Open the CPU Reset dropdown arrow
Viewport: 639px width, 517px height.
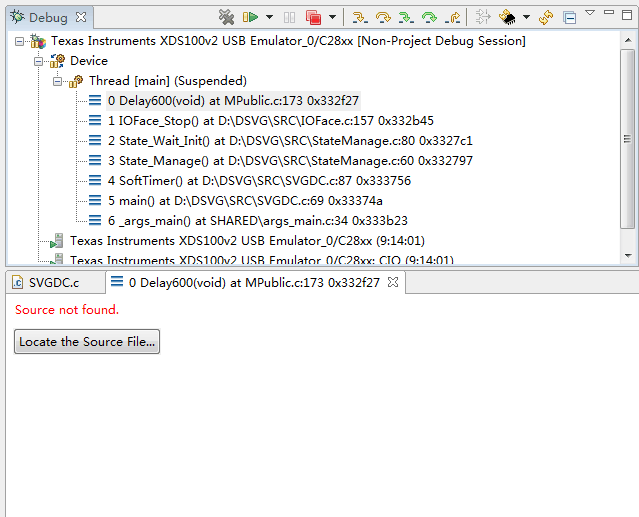[x=526, y=17]
